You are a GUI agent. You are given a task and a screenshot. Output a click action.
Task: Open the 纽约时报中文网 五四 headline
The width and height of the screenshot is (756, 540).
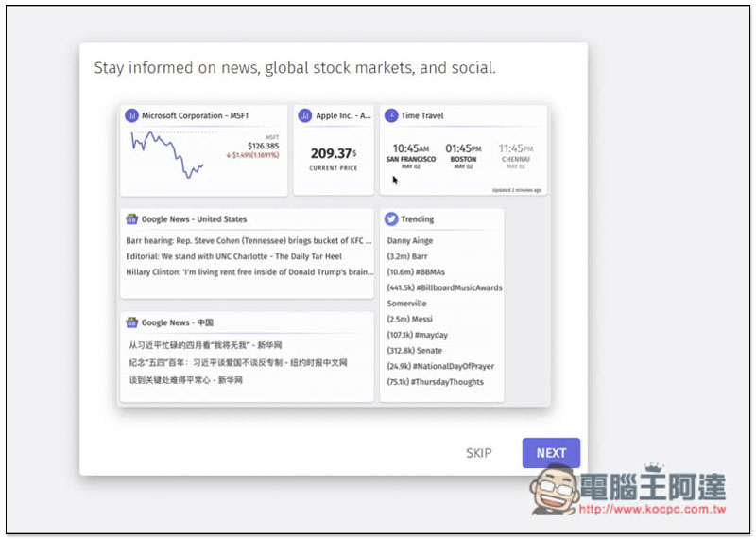pyautogui.click(x=238, y=363)
